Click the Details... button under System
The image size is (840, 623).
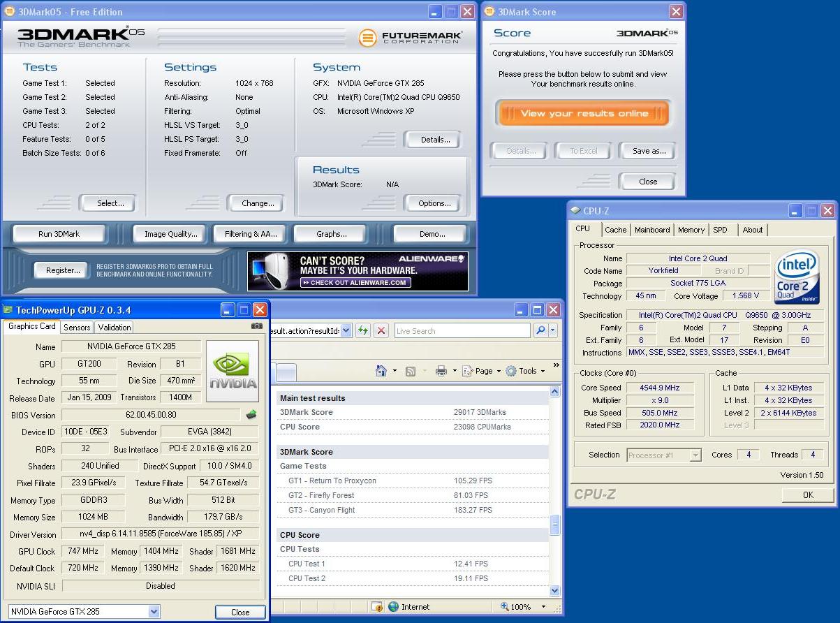coord(434,140)
